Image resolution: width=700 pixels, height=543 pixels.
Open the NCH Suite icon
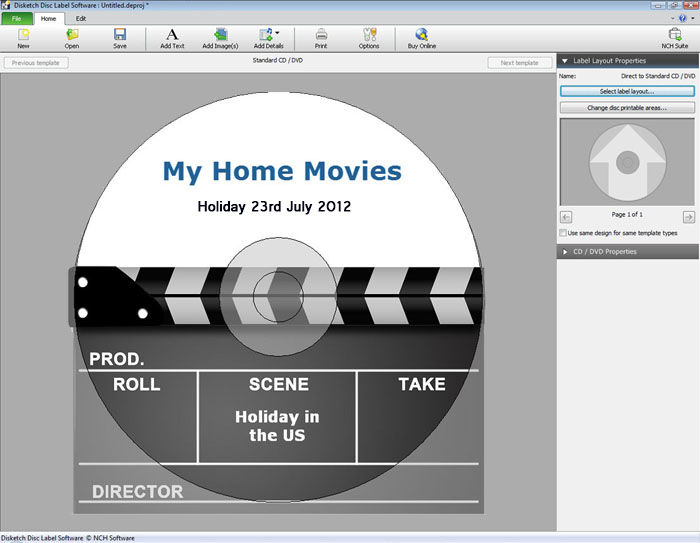click(674, 38)
